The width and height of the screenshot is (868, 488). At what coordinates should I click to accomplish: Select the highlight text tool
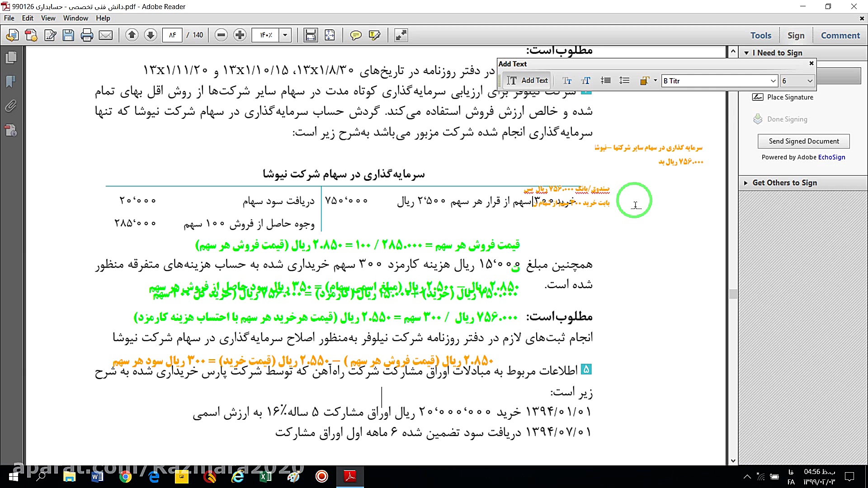pyautogui.click(x=374, y=35)
